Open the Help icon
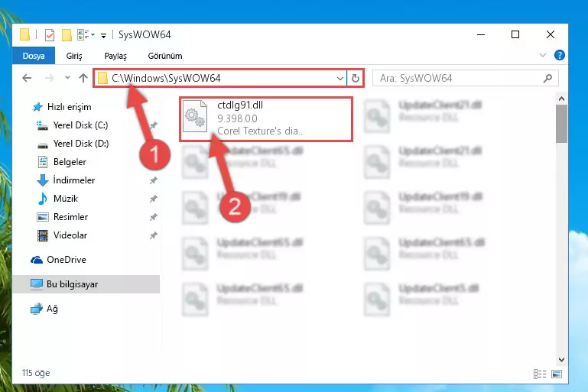Image resolution: width=588 pixels, height=392 pixels. pyautogui.click(x=560, y=56)
